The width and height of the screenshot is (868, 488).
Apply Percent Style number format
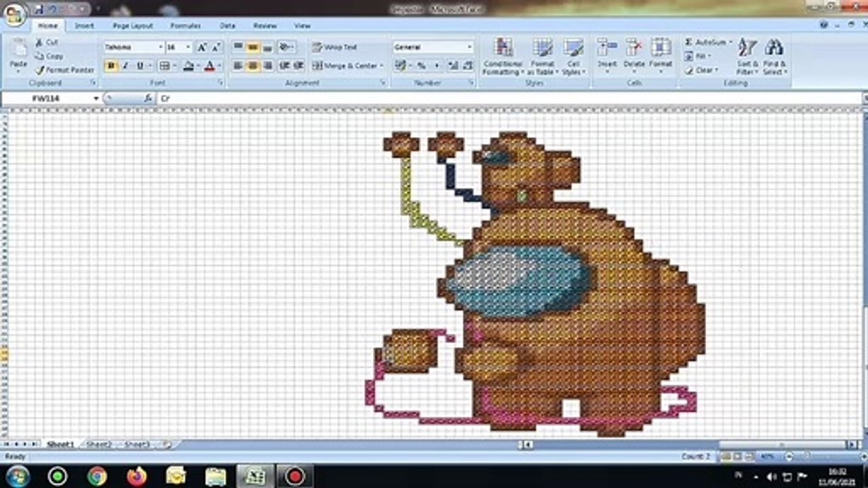pyautogui.click(x=421, y=66)
